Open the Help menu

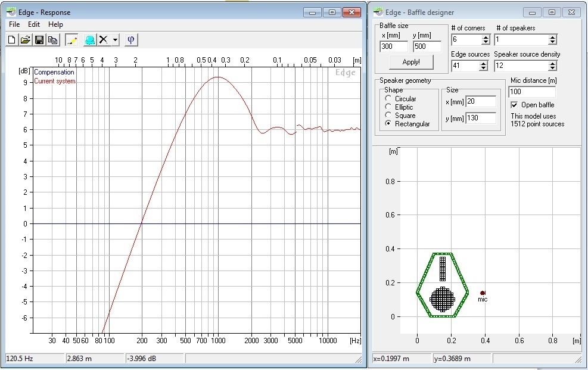point(55,24)
